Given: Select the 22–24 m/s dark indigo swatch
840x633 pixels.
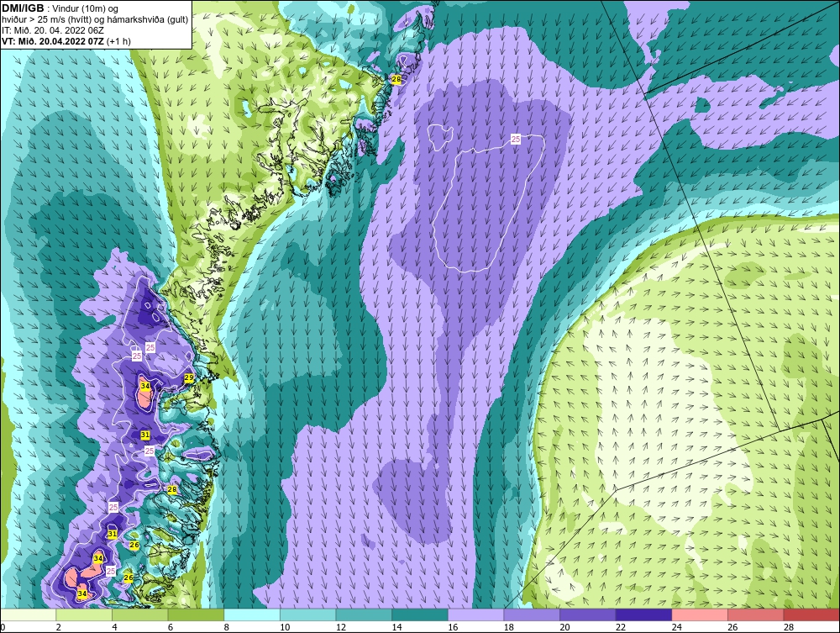Looking at the screenshot, I should coord(644,615).
